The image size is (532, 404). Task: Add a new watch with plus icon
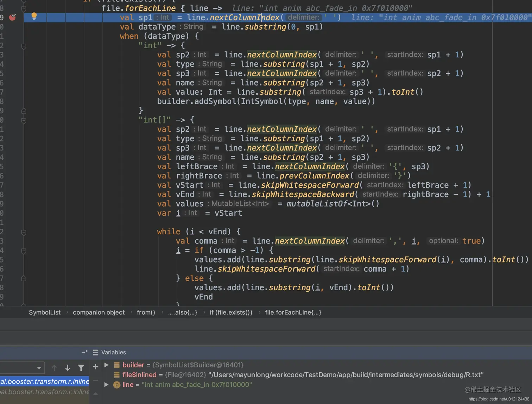(95, 367)
